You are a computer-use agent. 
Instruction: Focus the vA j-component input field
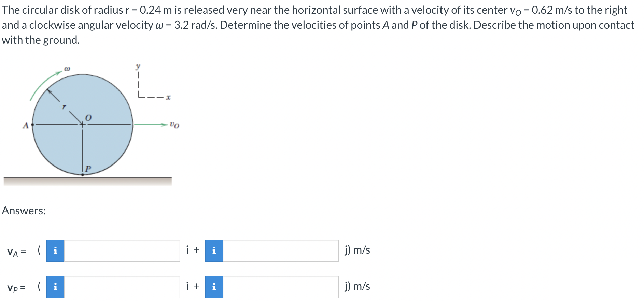pyautogui.click(x=281, y=251)
